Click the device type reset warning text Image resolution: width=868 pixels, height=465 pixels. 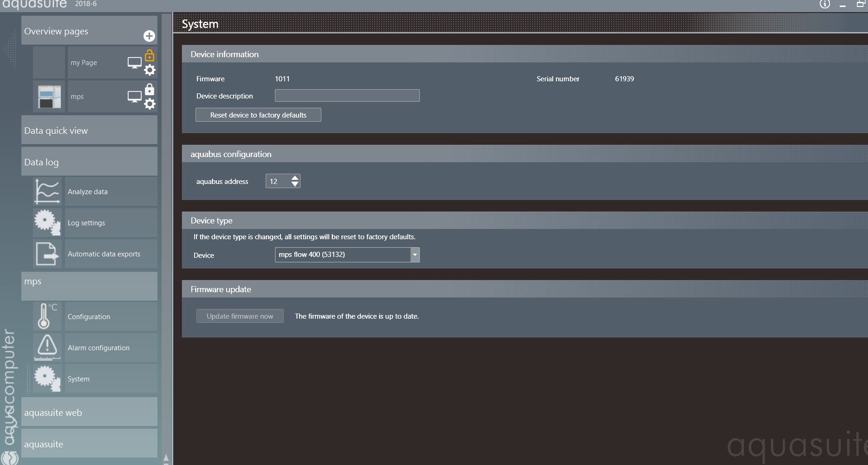(x=305, y=237)
